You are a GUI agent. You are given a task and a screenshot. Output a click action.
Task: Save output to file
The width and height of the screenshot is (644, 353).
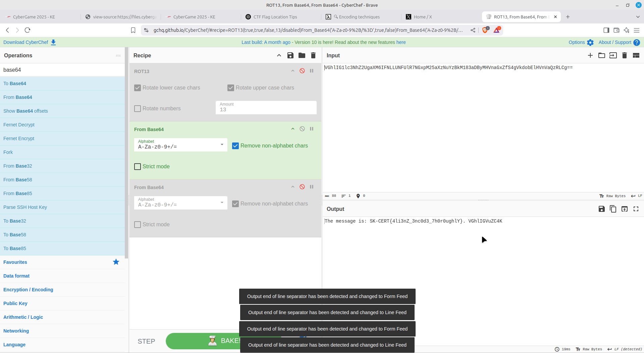[x=601, y=209]
